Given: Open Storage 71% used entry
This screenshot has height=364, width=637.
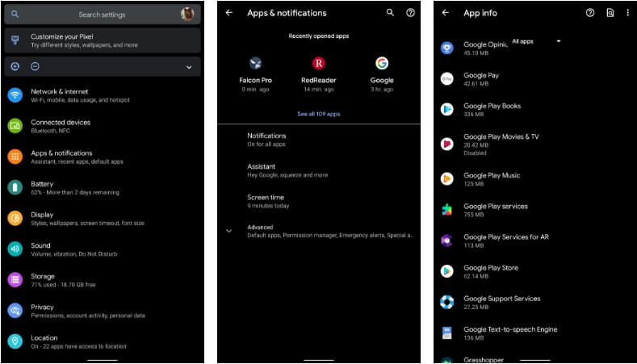Looking at the screenshot, I should click(x=63, y=280).
